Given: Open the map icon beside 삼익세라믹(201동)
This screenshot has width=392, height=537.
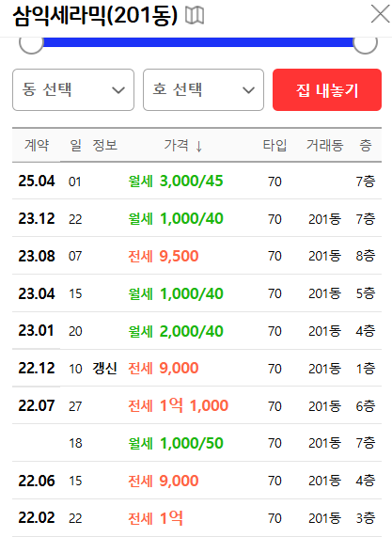Looking at the screenshot, I should coord(195,16).
